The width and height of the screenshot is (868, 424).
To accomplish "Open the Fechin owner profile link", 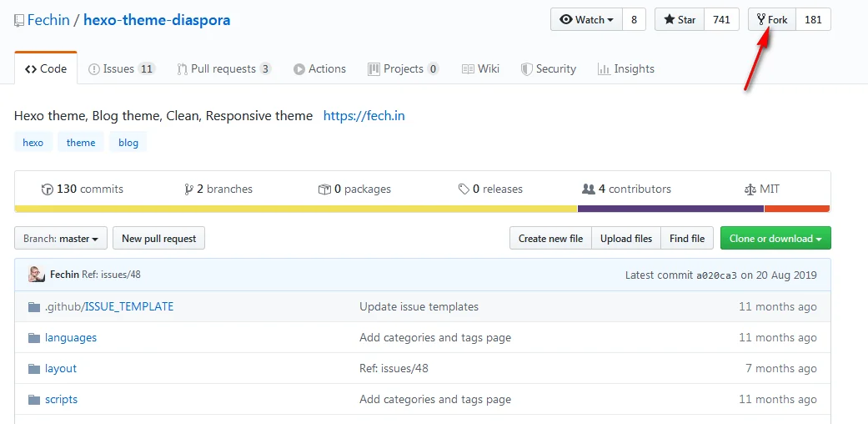I will point(48,21).
